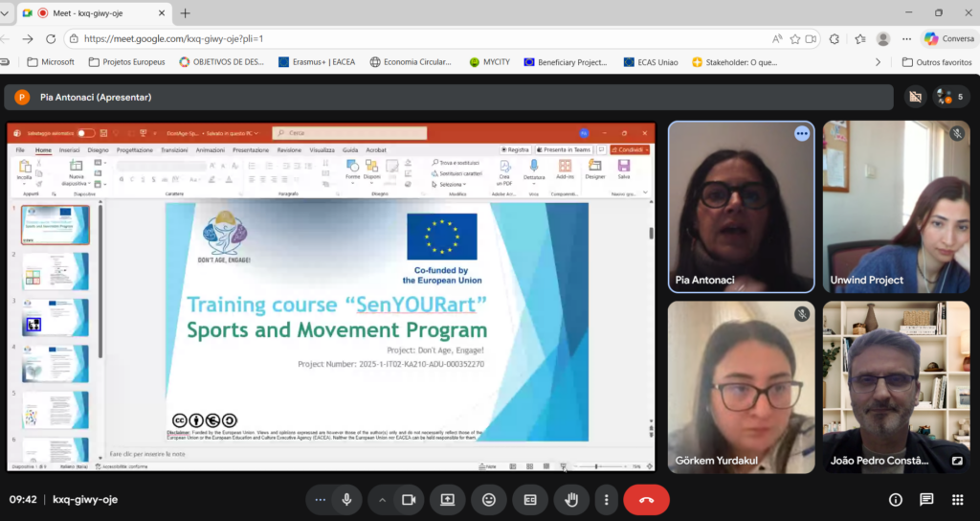Expand video settings chevron beside camera
980x521 pixels.
click(382, 499)
